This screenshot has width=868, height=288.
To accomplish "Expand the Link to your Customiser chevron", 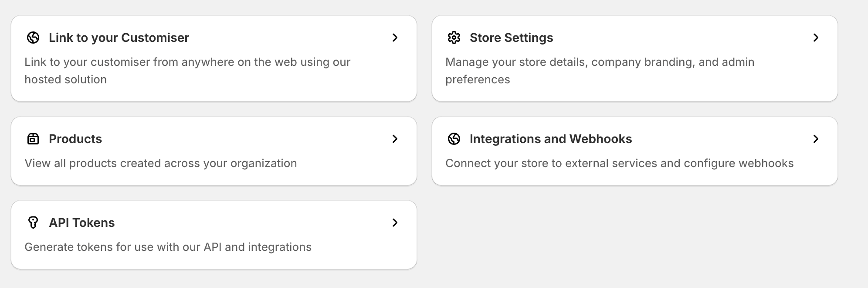I will [395, 38].
